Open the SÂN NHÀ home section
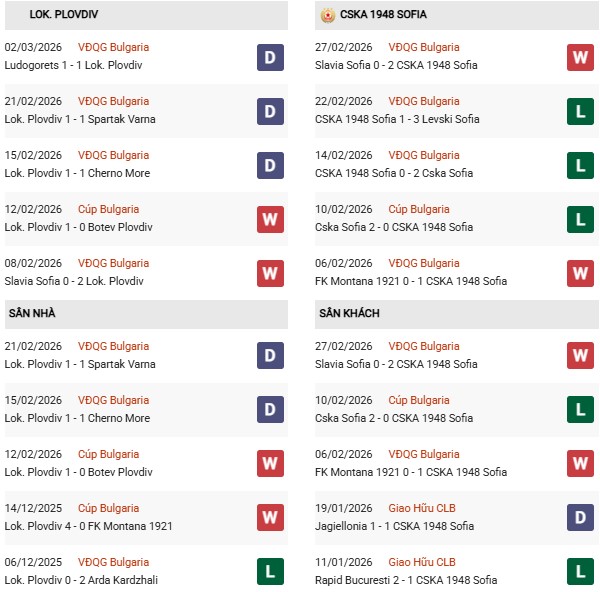 [x=31, y=314]
